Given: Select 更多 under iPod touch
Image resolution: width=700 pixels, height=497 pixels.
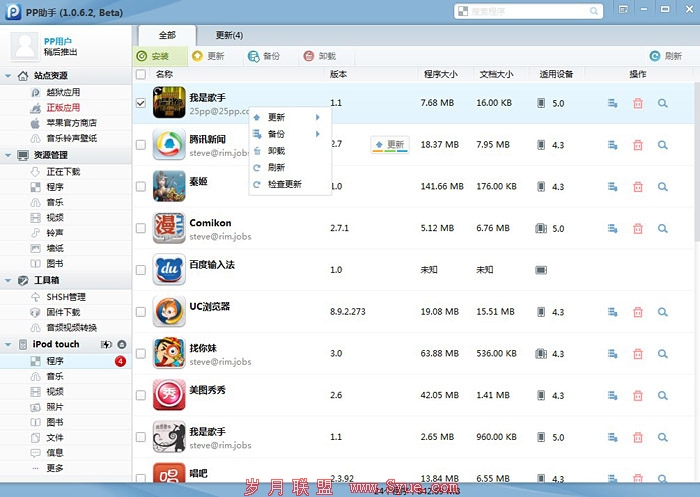Looking at the screenshot, I should pos(54,468).
